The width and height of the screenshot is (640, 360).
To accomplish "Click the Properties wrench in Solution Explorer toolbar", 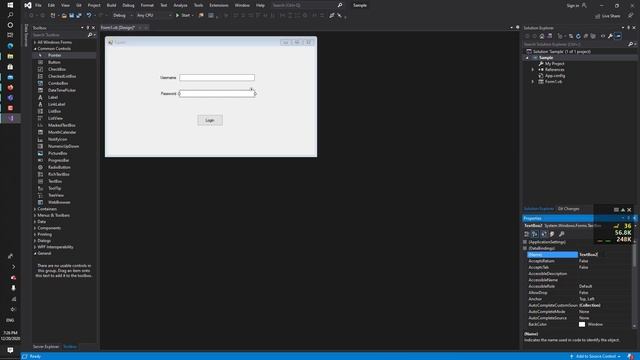I will click(610, 36).
